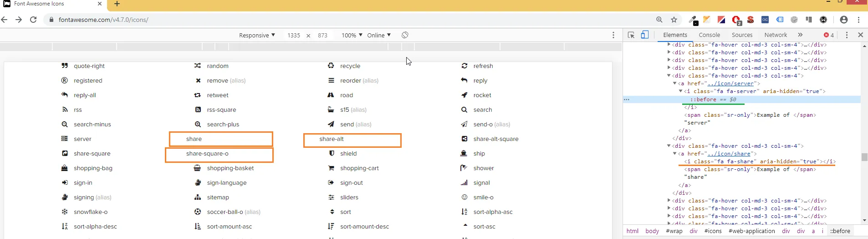868x239 pixels.
Task: Open the Network tab
Action: click(776, 35)
